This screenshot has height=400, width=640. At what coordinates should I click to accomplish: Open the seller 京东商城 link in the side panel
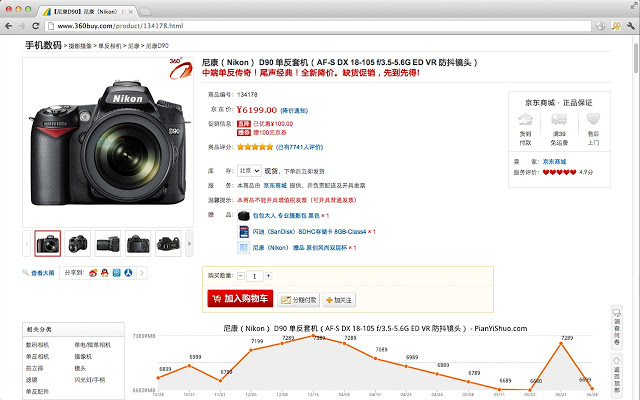[554, 162]
